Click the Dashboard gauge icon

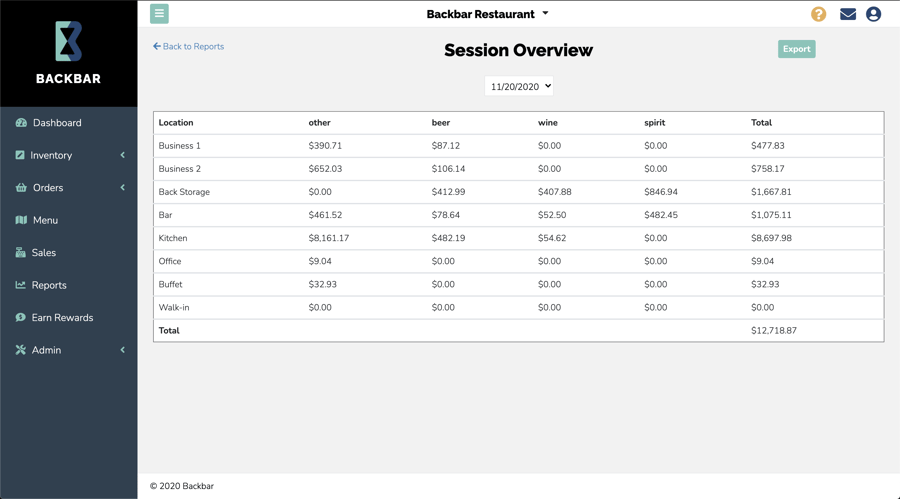tap(21, 123)
